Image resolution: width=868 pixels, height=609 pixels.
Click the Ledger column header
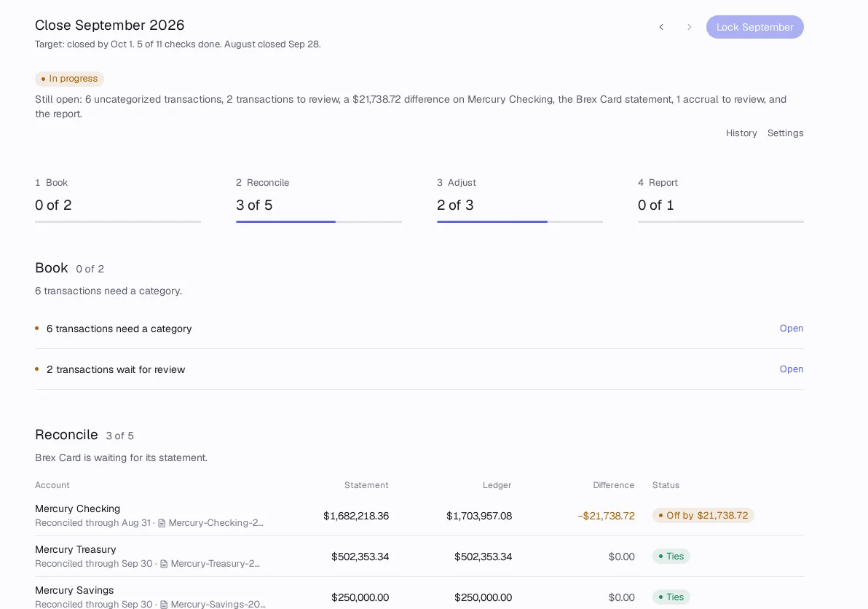point(497,485)
